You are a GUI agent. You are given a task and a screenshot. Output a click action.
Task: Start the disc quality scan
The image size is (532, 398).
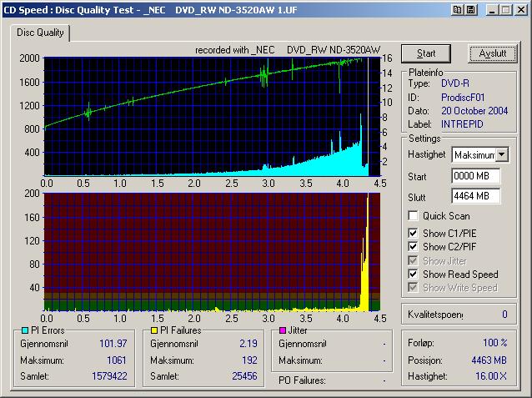(x=426, y=53)
